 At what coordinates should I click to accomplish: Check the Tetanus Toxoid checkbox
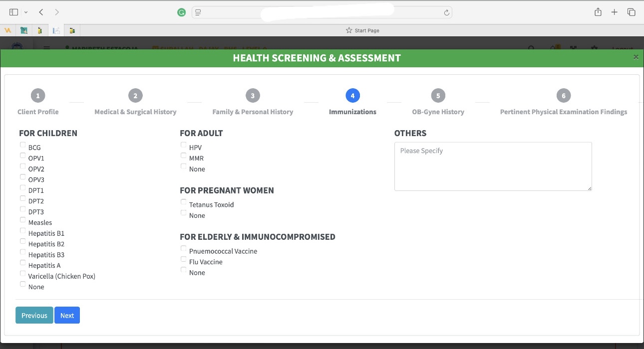[x=183, y=202]
